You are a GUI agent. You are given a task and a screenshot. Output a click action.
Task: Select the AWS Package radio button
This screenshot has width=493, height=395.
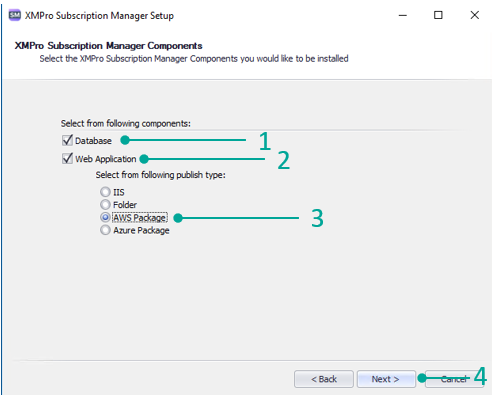point(105,217)
